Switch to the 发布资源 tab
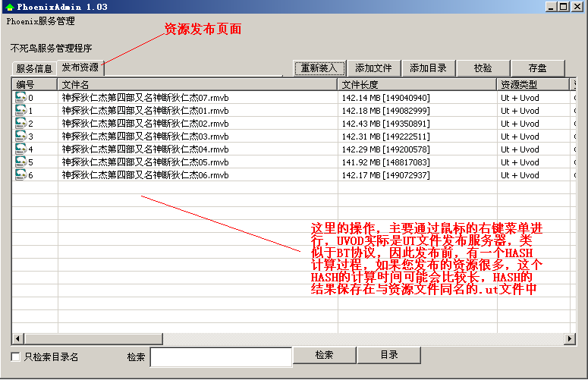This screenshot has height=380, width=588. (80, 68)
